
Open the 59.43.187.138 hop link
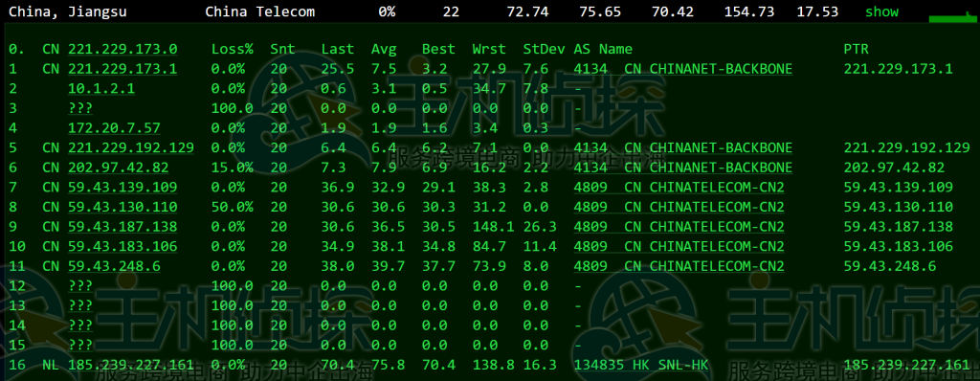pos(122,227)
